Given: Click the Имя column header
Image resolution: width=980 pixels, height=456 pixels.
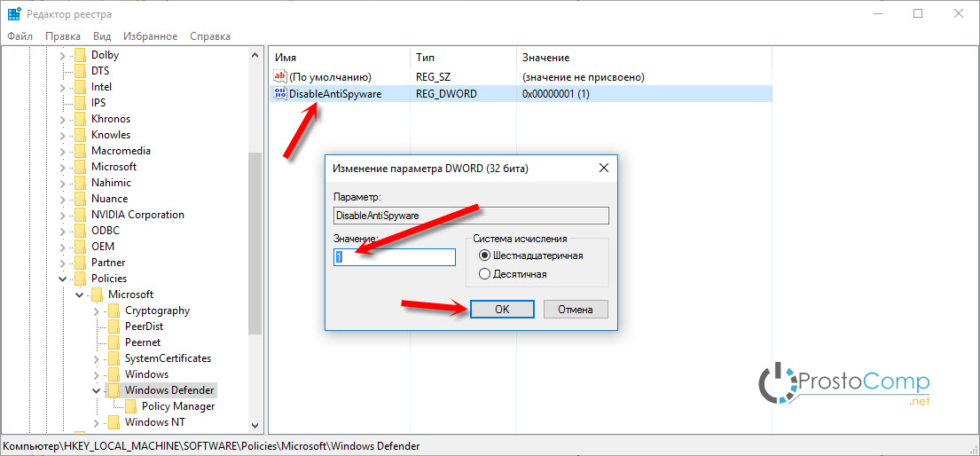Looking at the screenshot, I should click(x=340, y=58).
